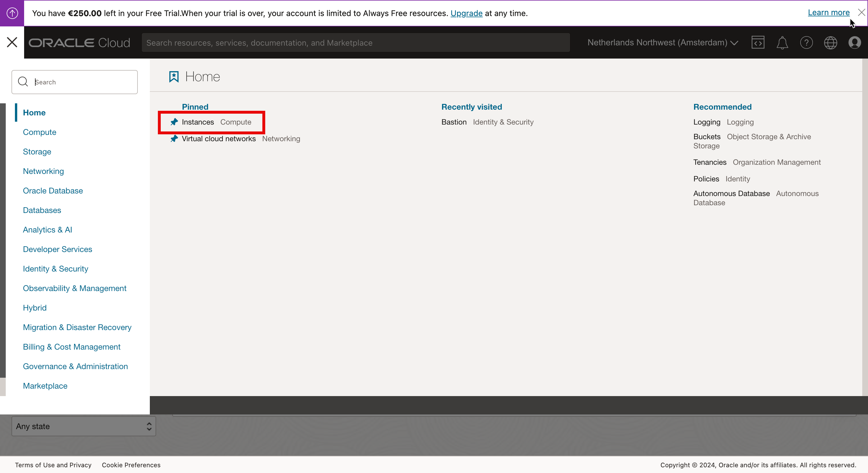868x473 pixels.
Task: Open the announcements bell icon
Action: point(782,43)
